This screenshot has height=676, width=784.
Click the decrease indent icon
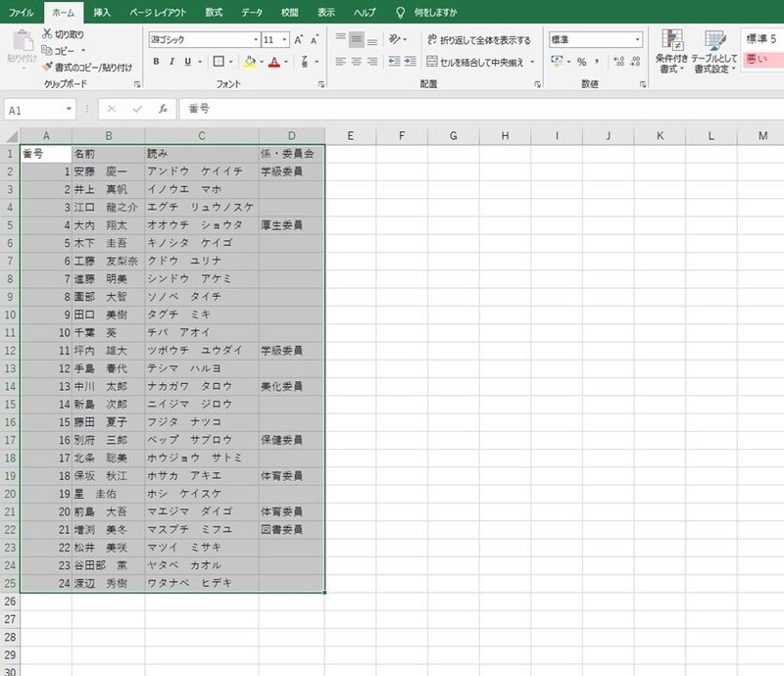(x=395, y=62)
